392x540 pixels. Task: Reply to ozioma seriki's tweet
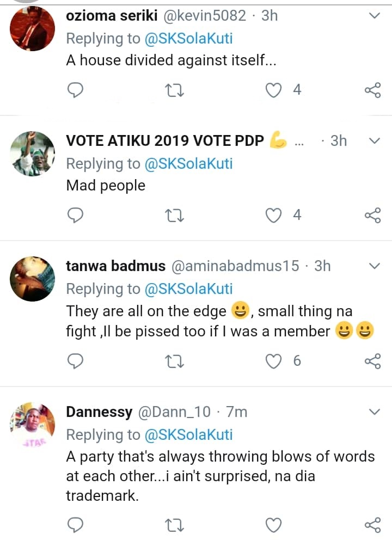(75, 90)
